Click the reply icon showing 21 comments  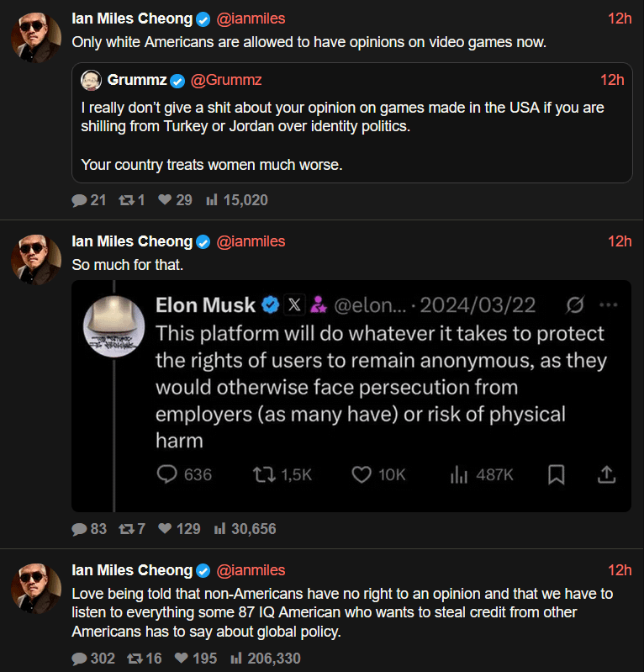(x=79, y=200)
